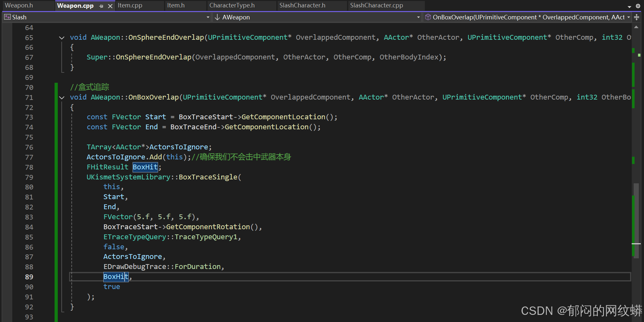Click BoxTraceSingle function call on line 79
Image resolution: width=644 pixels, height=322 pixels.
point(208,177)
